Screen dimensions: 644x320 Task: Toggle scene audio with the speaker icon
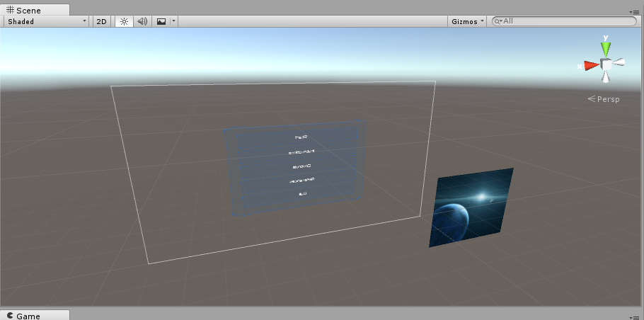pyautogui.click(x=142, y=21)
